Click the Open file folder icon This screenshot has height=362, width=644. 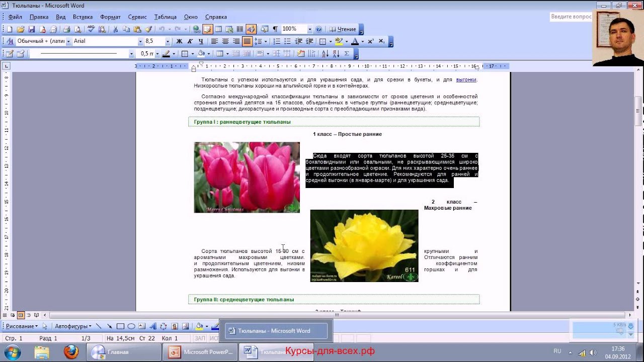click(x=21, y=29)
